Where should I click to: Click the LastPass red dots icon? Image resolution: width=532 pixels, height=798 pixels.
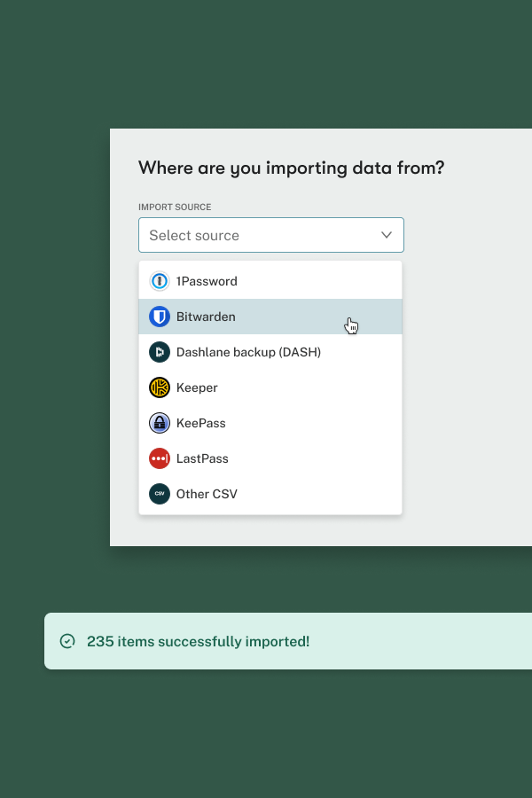[160, 458]
